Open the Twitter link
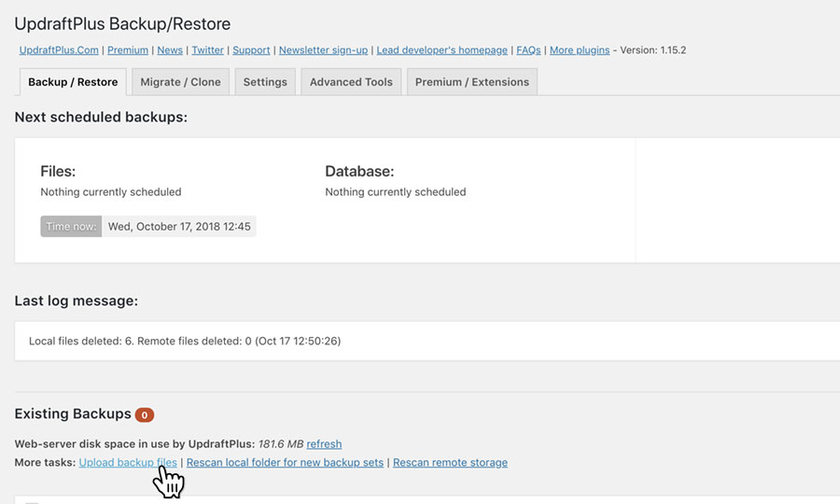The image size is (840, 504). click(208, 49)
